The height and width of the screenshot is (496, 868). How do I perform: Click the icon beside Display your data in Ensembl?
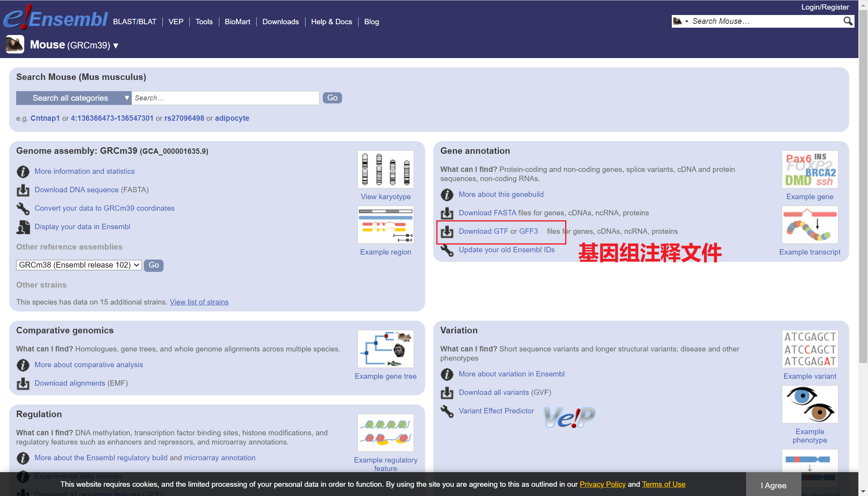23,227
